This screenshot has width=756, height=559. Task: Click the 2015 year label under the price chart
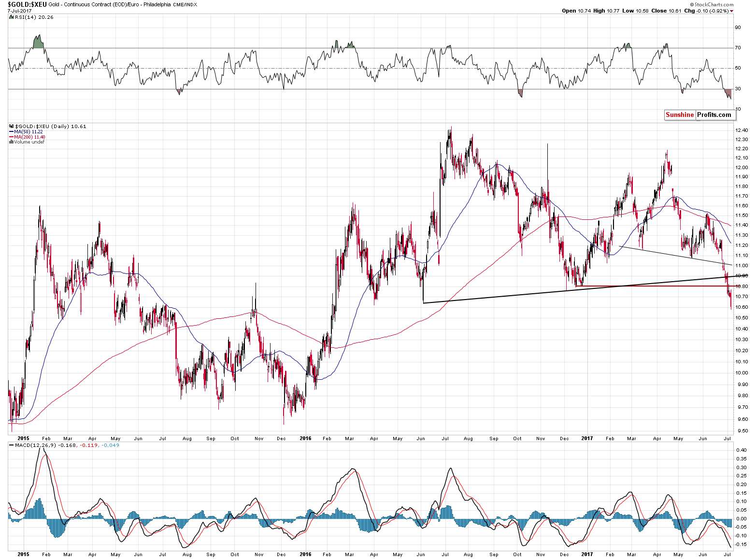click(23, 439)
